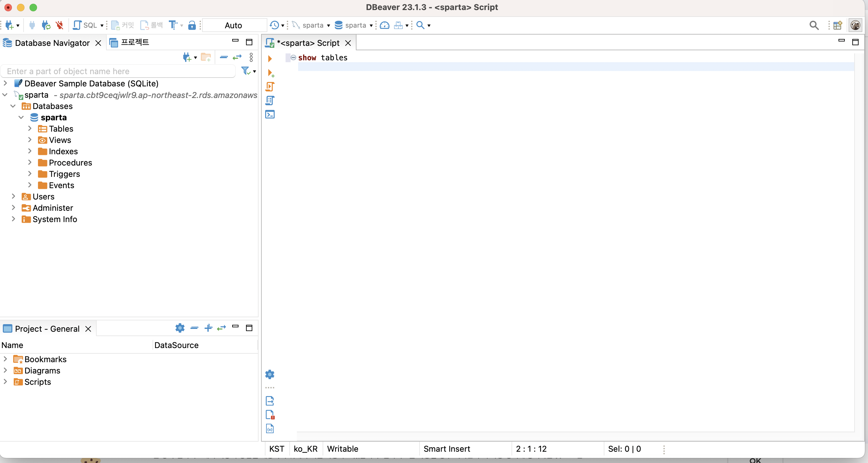Click the show output panel icon
This screenshot has height=463, width=868.
(x=270, y=400)
